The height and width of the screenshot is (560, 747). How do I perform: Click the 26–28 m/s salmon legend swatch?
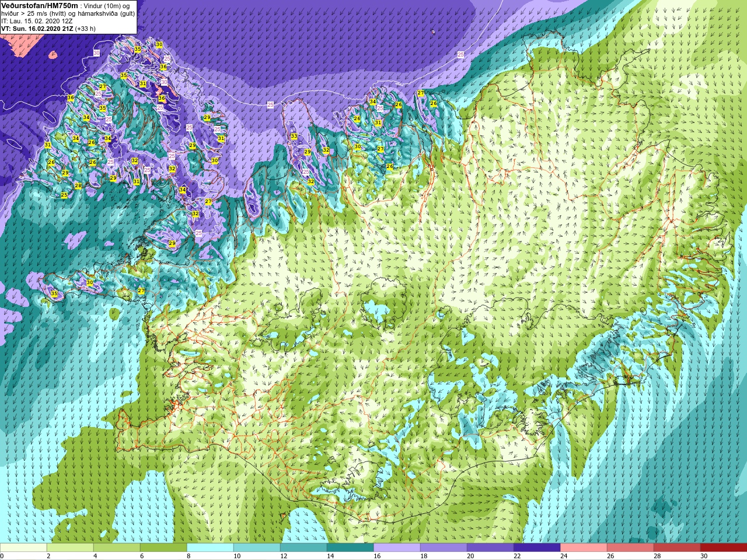(x=630, y=548)
